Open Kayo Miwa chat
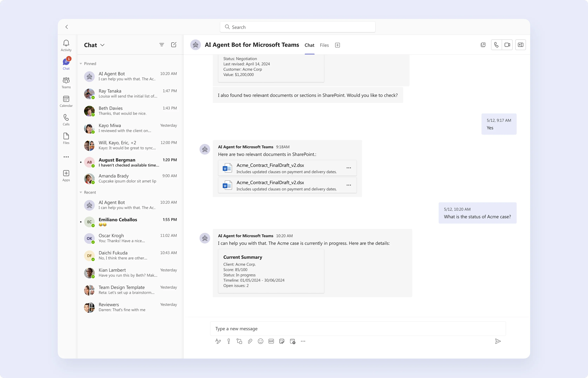Screen dimensions: 588x378 [130, 128]
